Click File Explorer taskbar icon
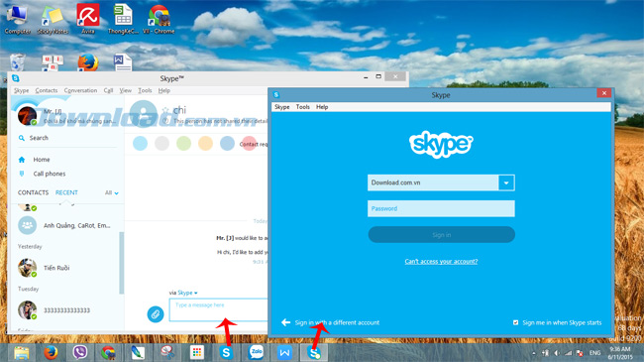 click(x=22, y=353)
